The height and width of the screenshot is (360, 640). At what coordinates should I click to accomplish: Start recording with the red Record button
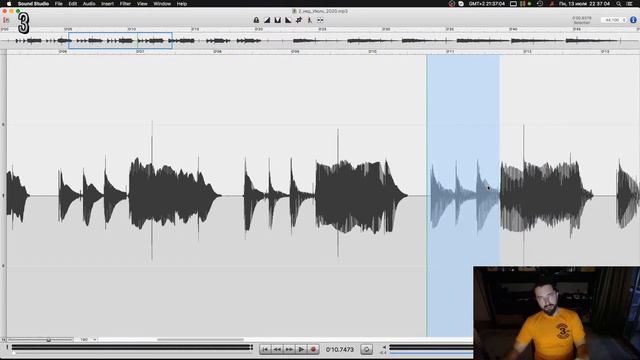tap(313, 349)
